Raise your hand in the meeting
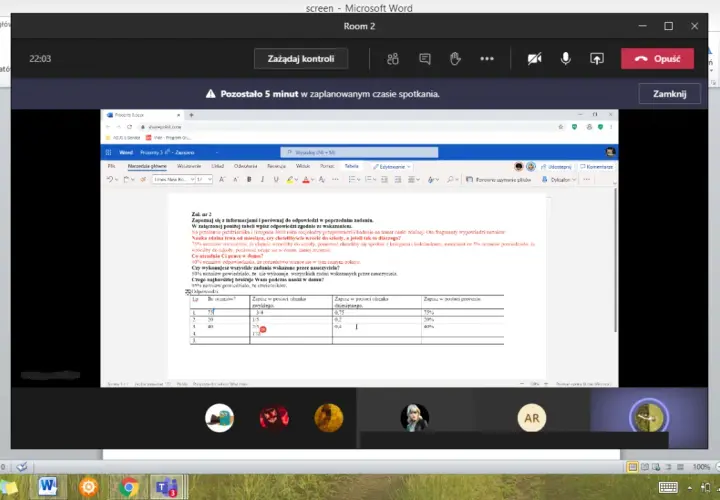 pyautogui.click(x=455, y=59)
